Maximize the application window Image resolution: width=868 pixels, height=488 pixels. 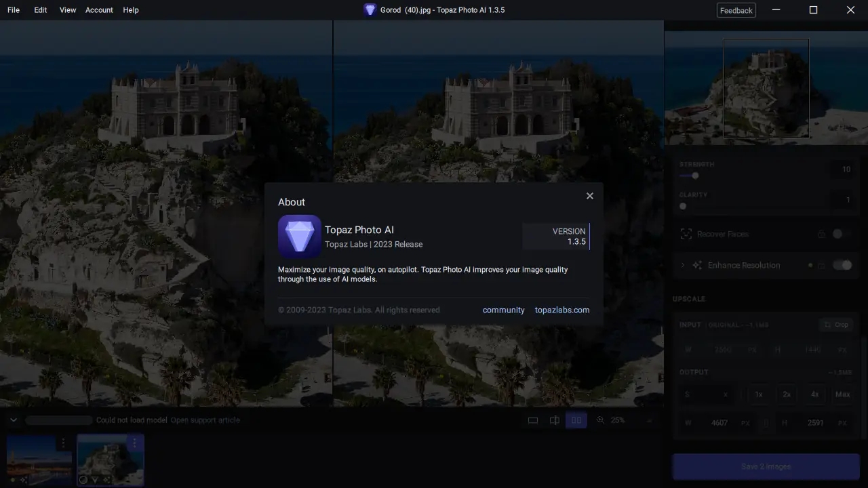814,10
